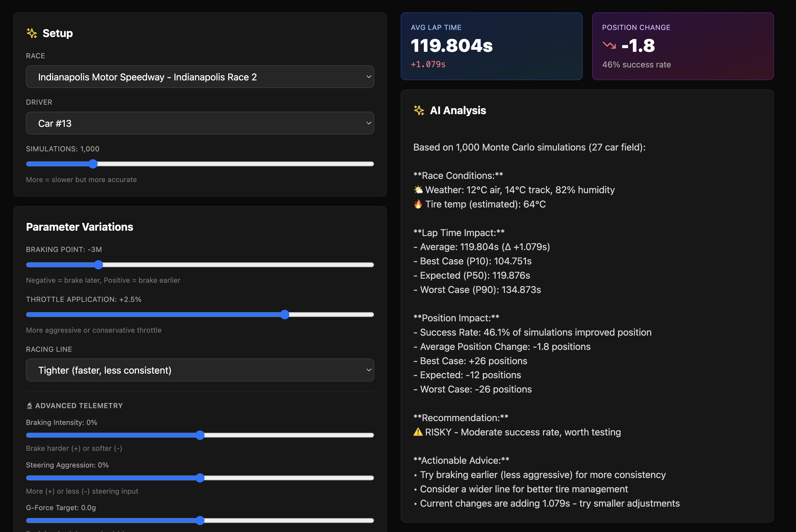Click the Avg Lap Time card

pyautogui.click(x=491, y=46)
